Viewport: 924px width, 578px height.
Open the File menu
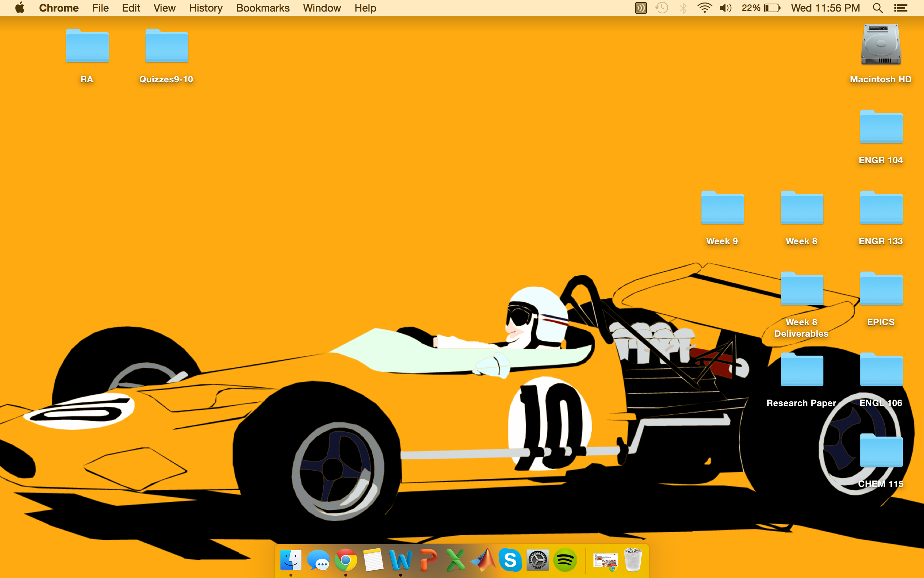point(100,8)
